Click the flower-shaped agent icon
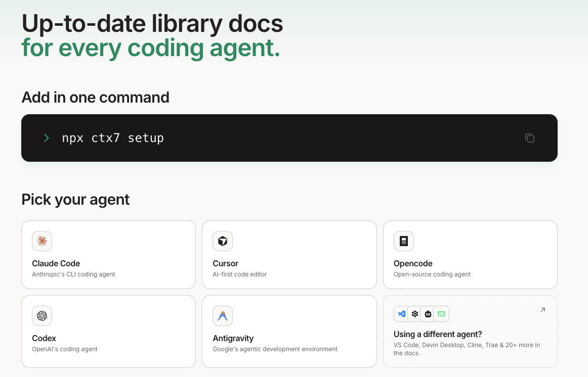588x377 pixels. 415,314
